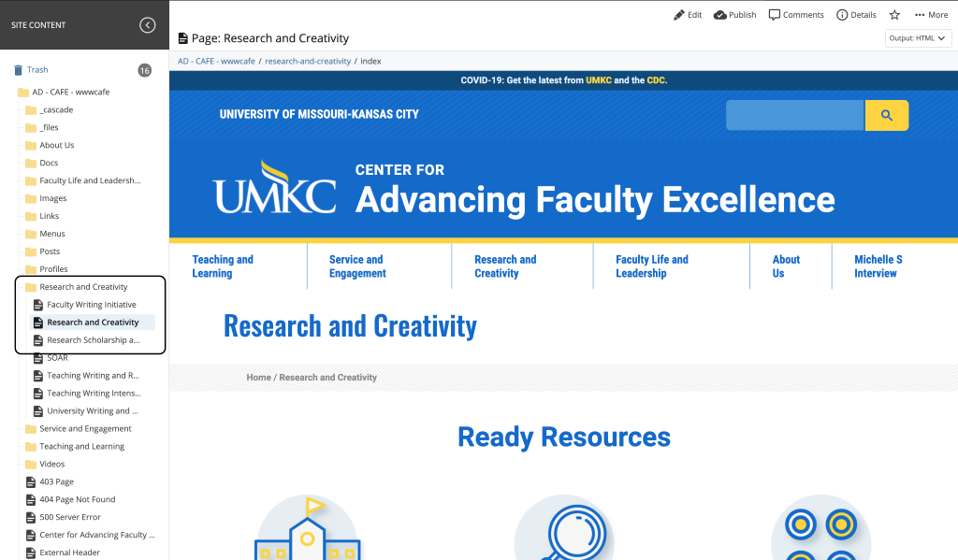Open the More options menu
Image resolution: width=958 pixels, height=560 pixels.
(931, 15)
